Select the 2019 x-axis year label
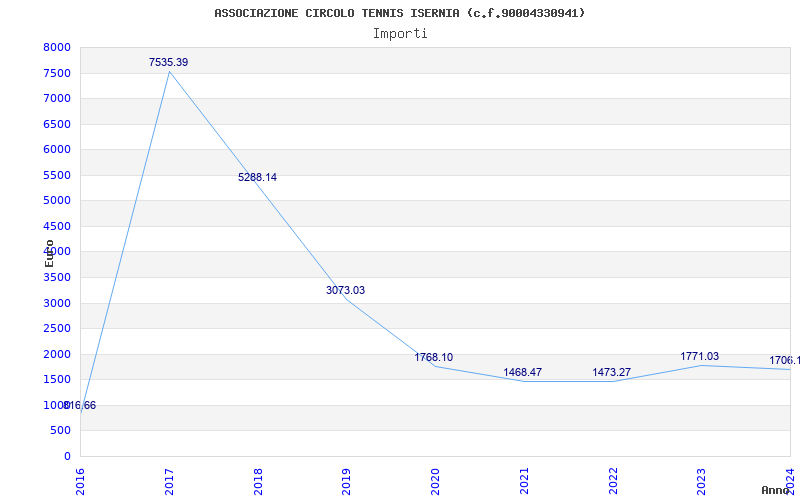 click(346, 482)
